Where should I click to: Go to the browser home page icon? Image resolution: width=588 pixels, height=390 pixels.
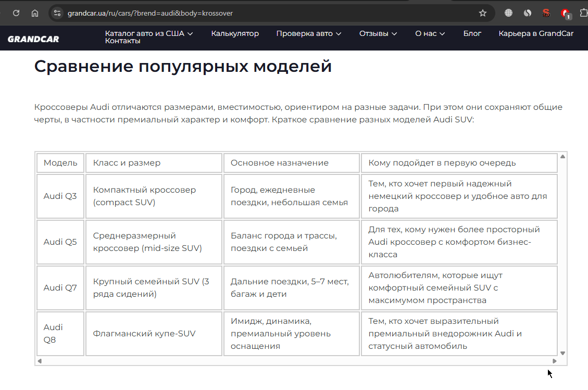35,13
